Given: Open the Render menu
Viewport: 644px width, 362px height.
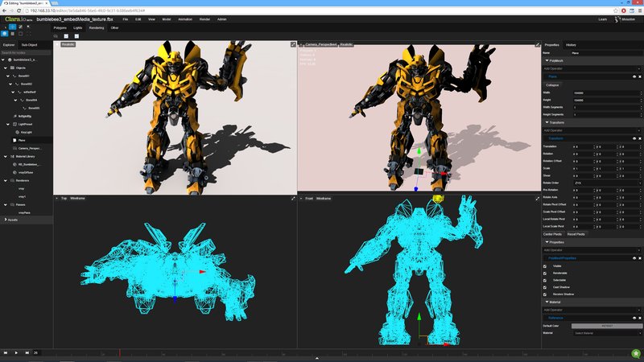Looking at the screenshot, I should coord(204,19).
